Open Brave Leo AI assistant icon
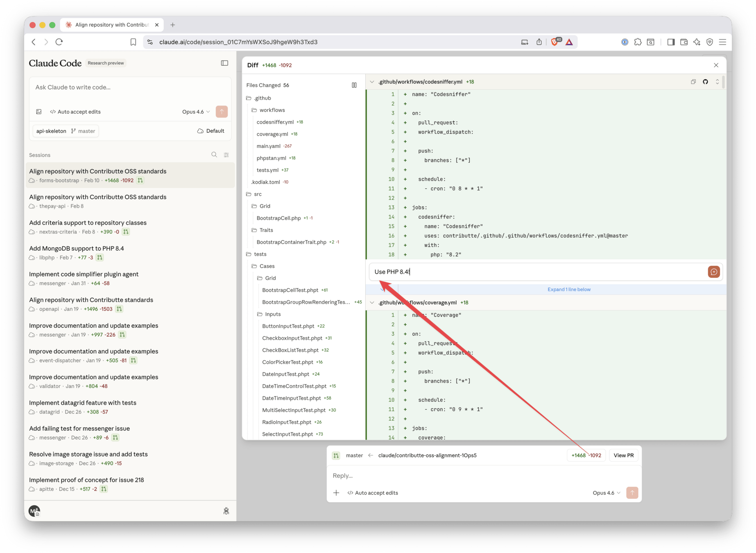Image resolution: width=756 pixels, height=553 pixels. [697, 42]
